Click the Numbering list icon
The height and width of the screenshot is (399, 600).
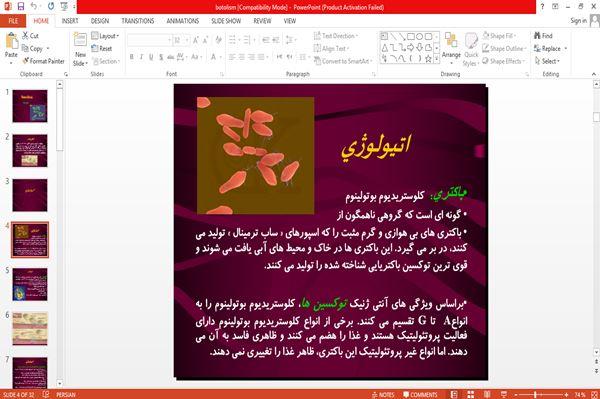(247, 40)
